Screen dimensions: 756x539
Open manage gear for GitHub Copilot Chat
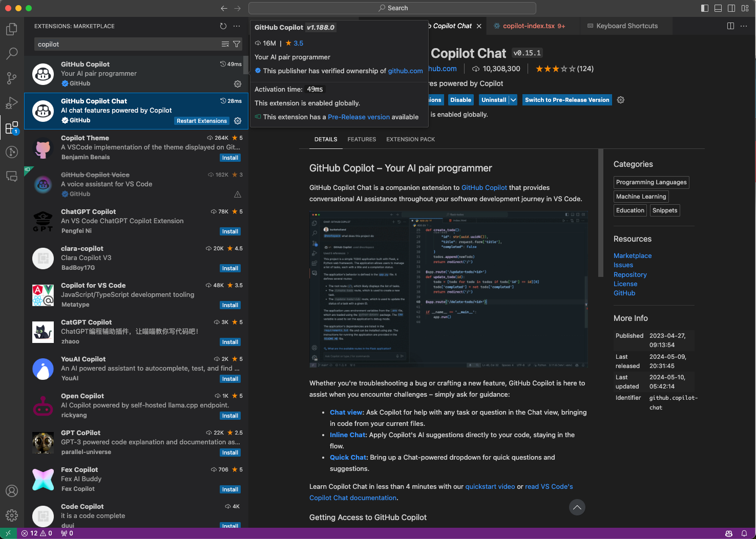(238, 121)
